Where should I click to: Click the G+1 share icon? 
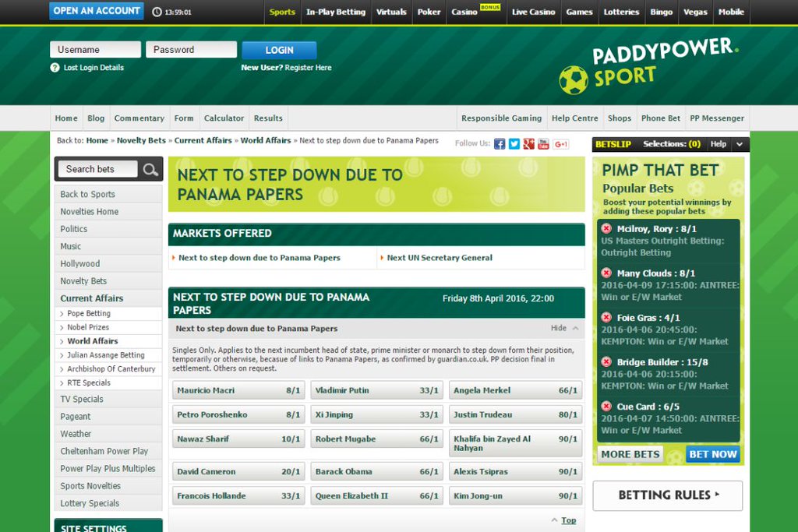click(561, 144)
